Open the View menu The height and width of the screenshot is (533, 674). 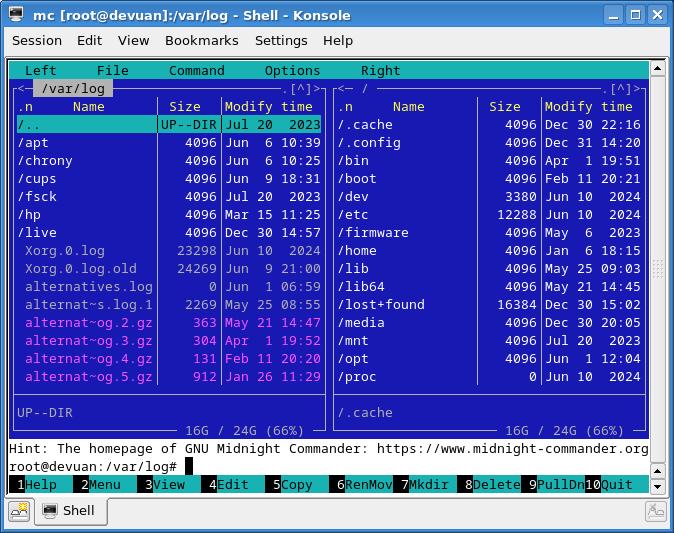click(134, 40)
